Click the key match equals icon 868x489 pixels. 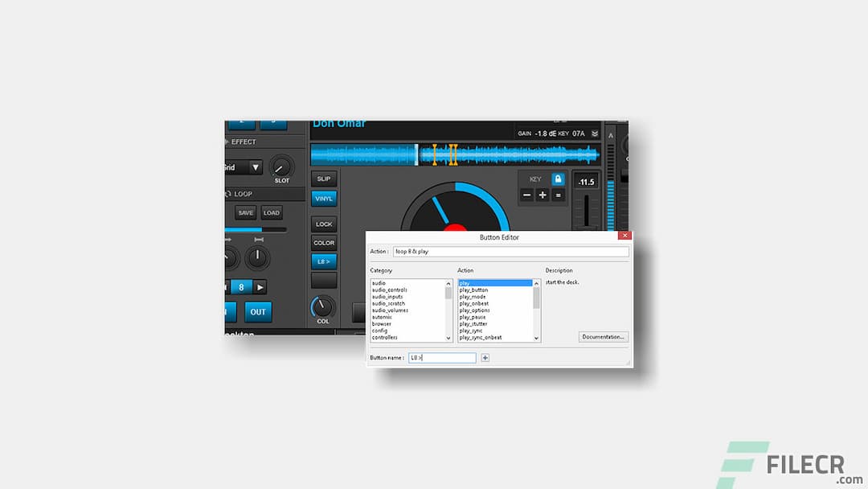(x=559, y=195)
